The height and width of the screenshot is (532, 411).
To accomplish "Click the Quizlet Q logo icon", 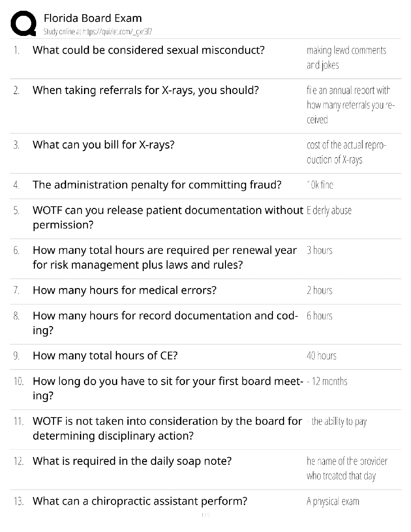I will tap(24, 23).
